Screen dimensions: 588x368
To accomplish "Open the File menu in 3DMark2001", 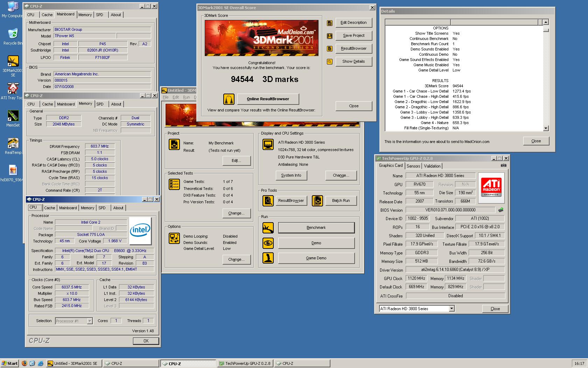I will click(166, 97).
